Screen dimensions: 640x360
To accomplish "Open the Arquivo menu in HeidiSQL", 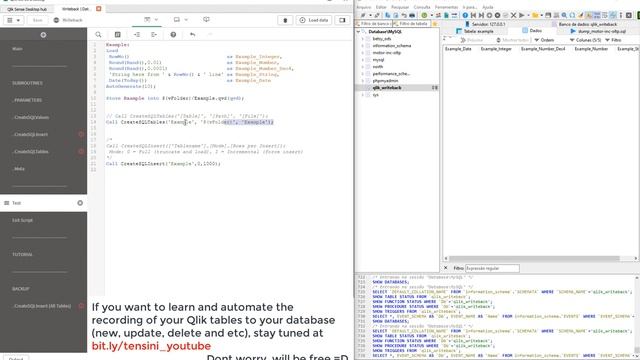I will pyautogui.click(x=364, y=7).
